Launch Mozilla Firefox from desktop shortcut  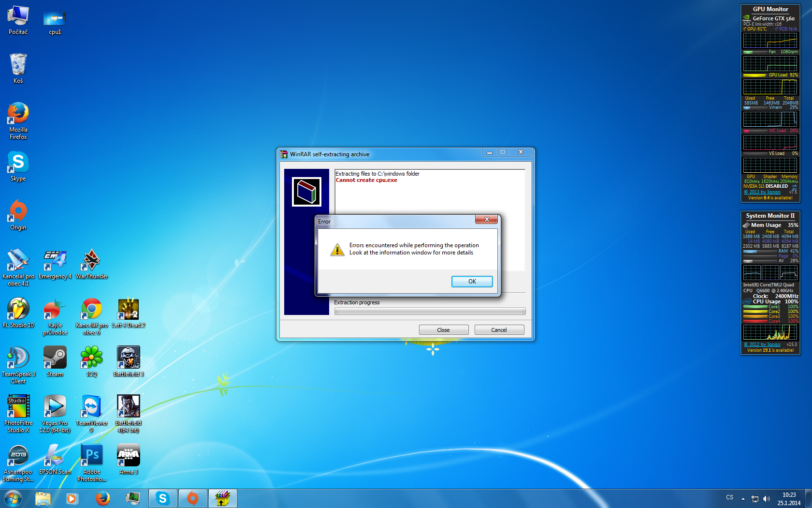click(18, 120)
